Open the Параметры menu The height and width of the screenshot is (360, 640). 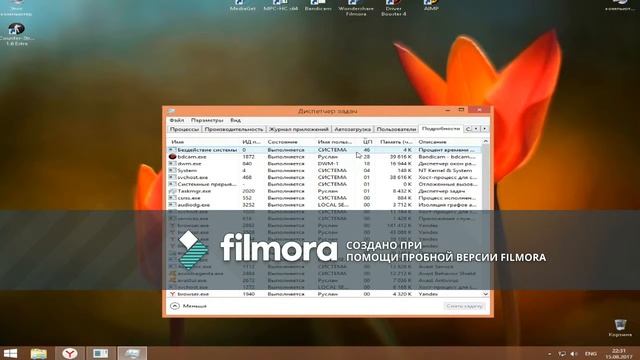coord(207,120)
